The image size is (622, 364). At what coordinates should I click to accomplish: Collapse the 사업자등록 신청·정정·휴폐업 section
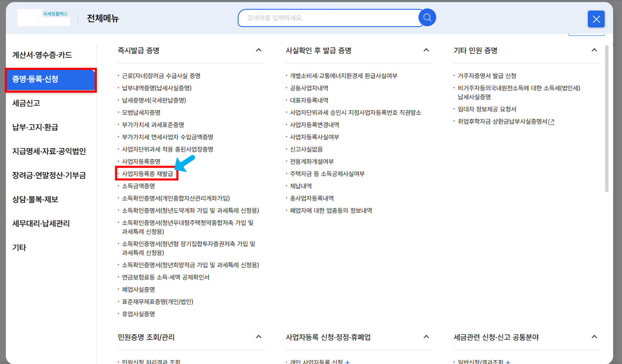[x=426, y=337]
